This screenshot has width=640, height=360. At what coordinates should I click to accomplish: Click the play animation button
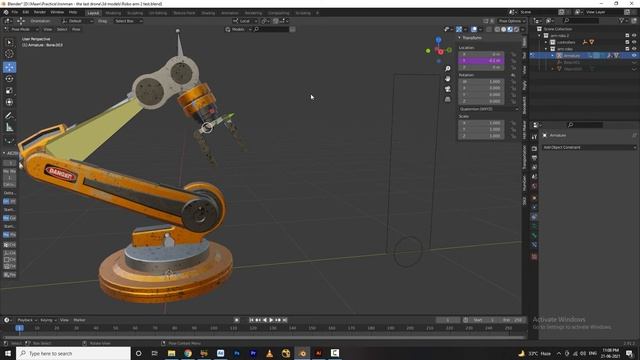271,320
